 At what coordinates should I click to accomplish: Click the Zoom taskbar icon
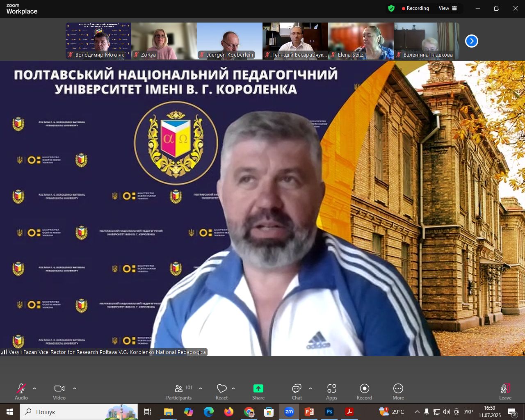coord(289,412)
